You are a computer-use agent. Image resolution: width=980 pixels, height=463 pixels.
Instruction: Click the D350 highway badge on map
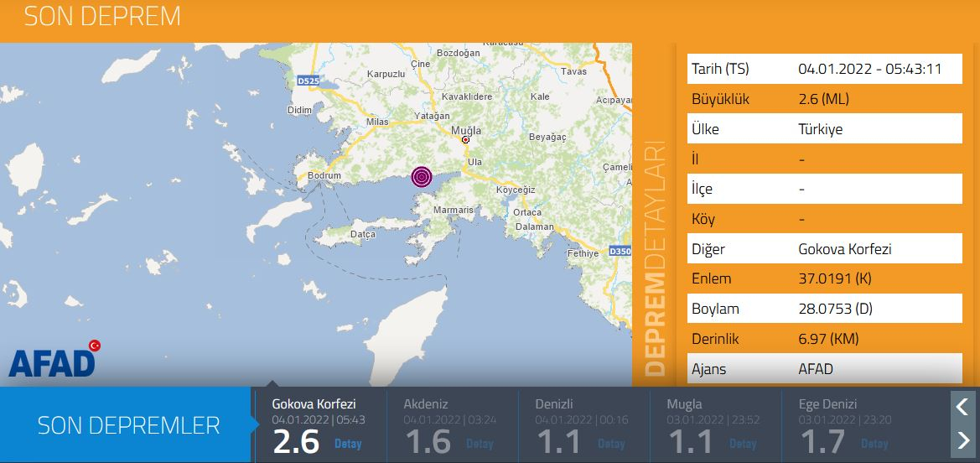click(x=620, y=251)
